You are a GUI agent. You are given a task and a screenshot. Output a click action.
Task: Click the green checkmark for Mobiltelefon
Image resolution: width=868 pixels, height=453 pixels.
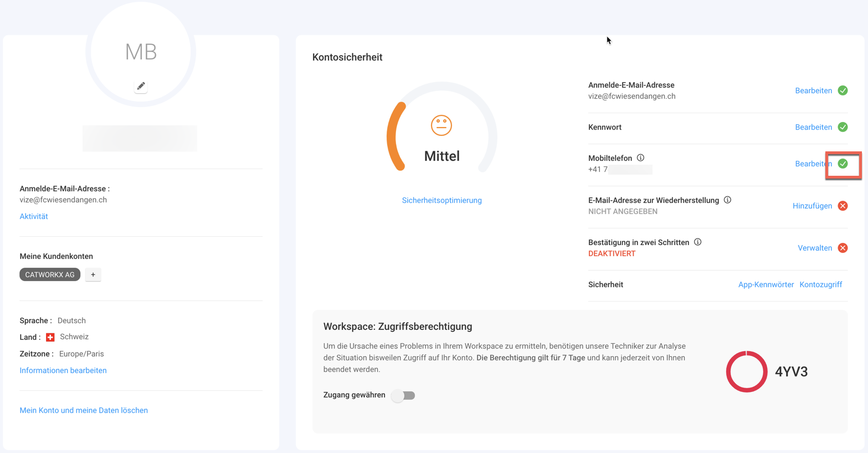(843, 164)
